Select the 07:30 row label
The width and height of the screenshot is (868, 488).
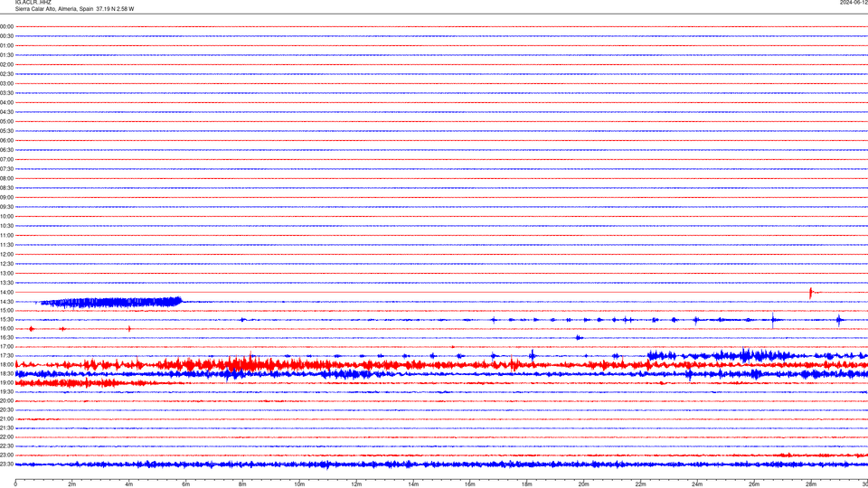pyautogui.click(x=6, y=169)
